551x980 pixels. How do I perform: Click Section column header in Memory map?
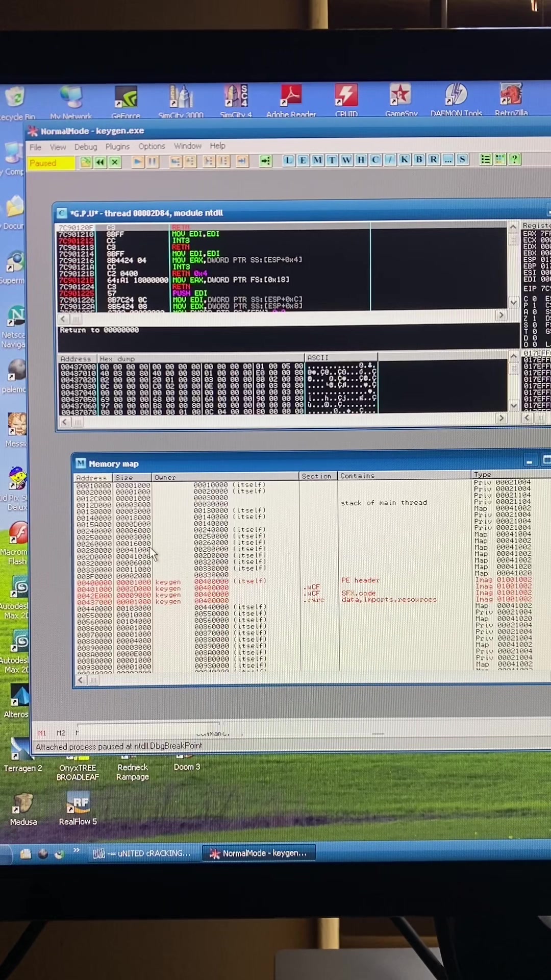318,476
